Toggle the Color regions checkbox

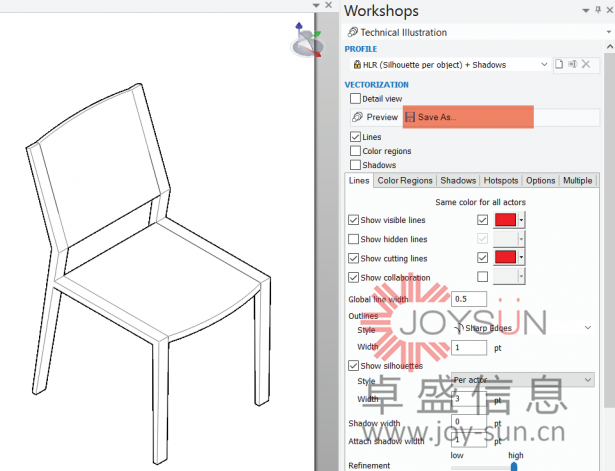pos(355,151)
